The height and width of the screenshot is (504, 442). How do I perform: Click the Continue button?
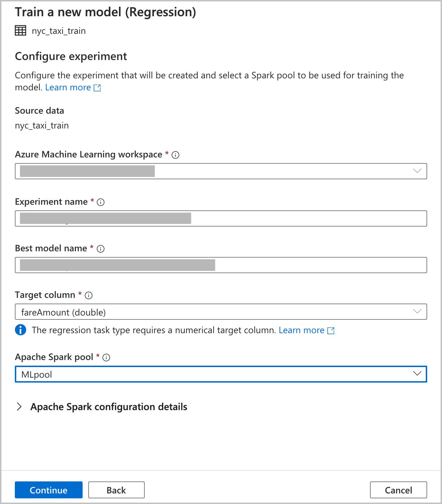point(48,490)
